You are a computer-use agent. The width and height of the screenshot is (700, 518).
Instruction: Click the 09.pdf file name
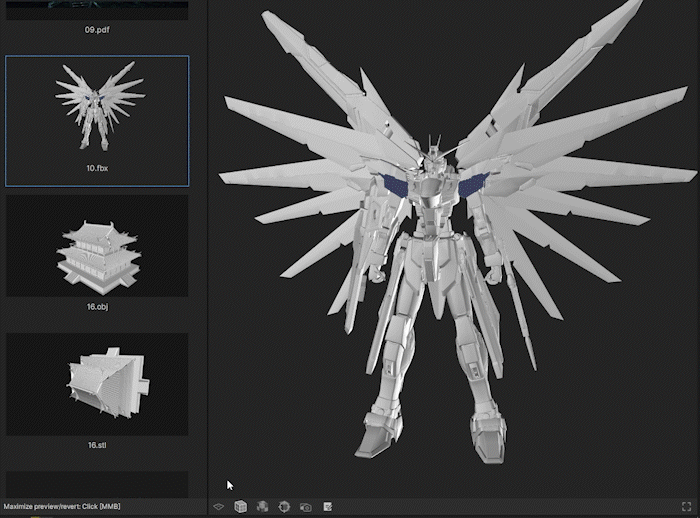point(97,30)
